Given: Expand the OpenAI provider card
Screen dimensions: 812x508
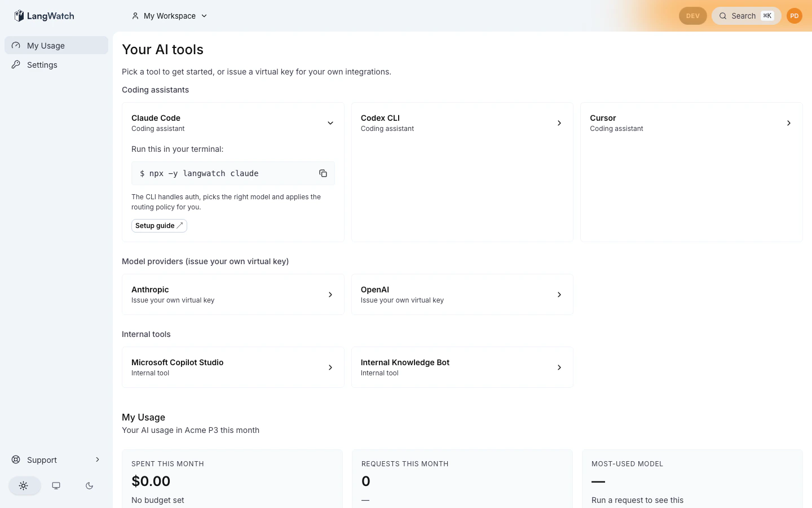Looking at the screenshot, I should pyautogui.click(x=559, y=295).
